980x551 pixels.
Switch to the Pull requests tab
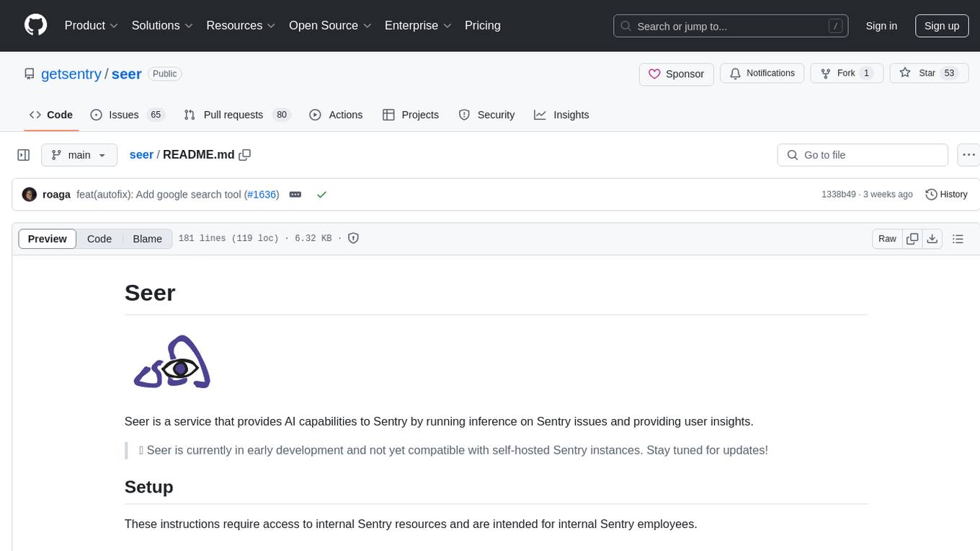click(237, 115)
